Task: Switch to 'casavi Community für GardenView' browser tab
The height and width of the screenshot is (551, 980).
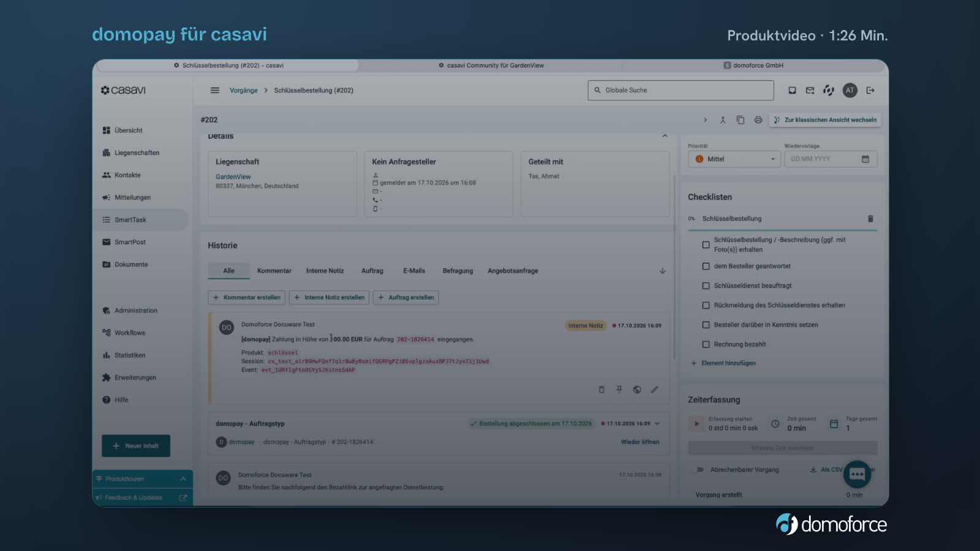Action: [x=491, y=66]
